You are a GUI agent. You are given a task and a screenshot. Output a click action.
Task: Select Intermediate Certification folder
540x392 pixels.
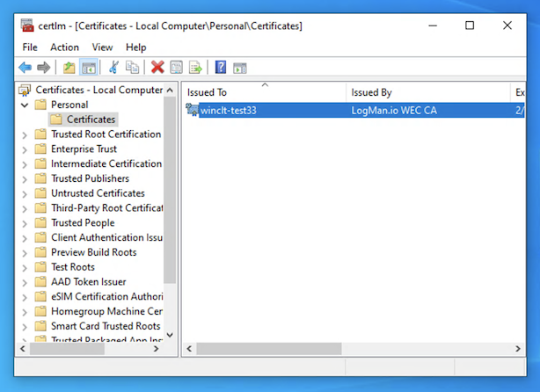[x=106, y=163]
